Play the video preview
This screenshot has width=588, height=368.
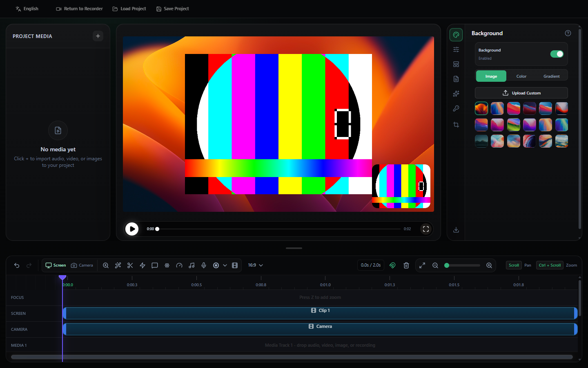pos(132,229)
